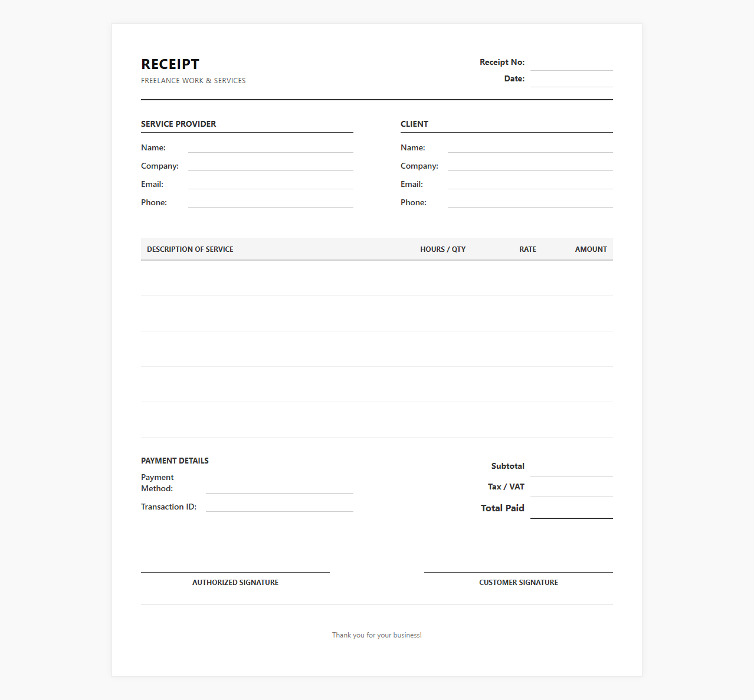This screenshot has height=700, width=754.
Task: Click the Client Phone field
Action: (530, 202)
